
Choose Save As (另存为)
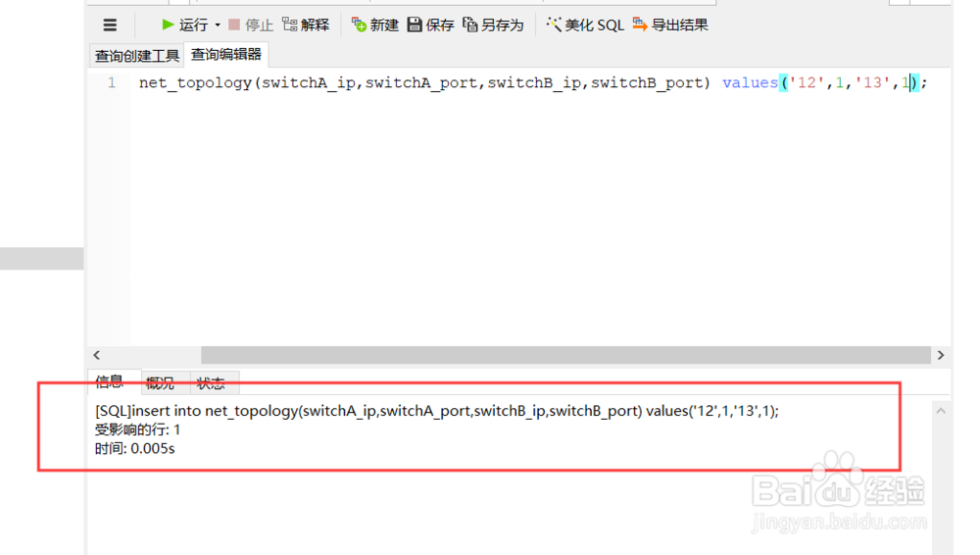coord(493,25)
